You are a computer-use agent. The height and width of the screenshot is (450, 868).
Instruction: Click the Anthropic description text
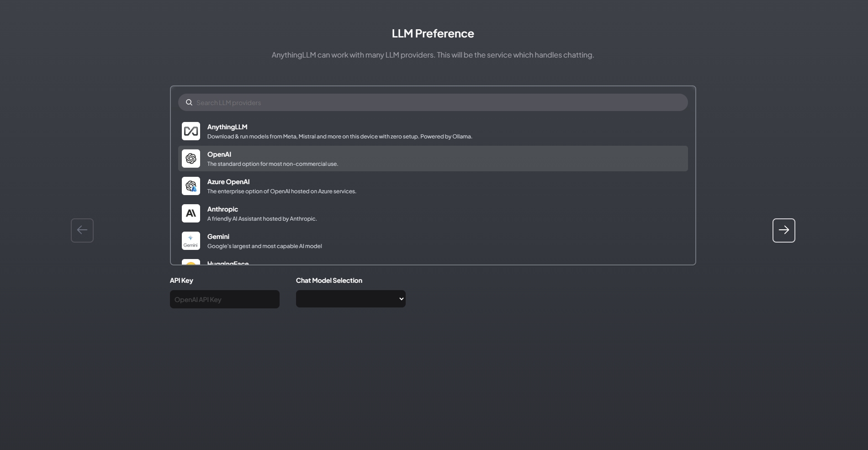tap(262, 219)
